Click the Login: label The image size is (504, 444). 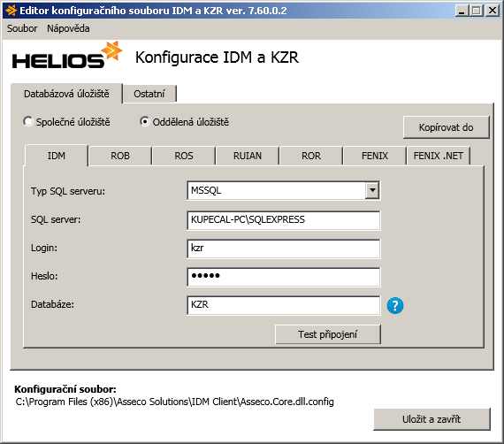44,248
